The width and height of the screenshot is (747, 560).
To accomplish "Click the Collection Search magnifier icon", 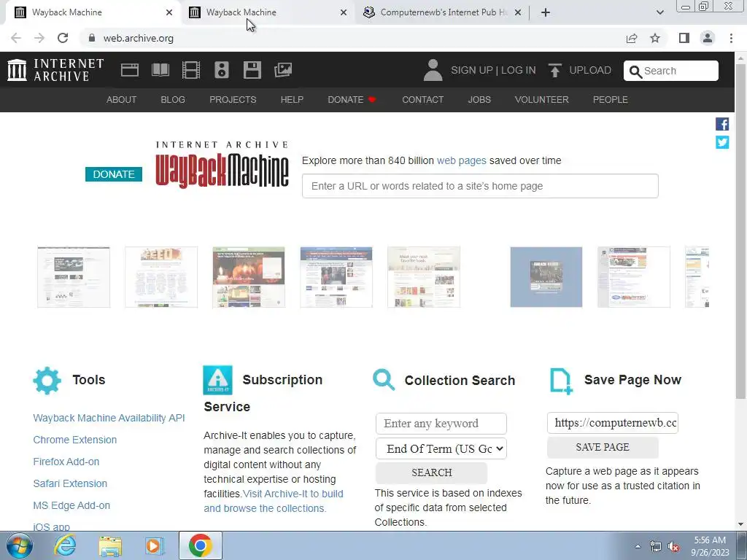I will [384, 380].
